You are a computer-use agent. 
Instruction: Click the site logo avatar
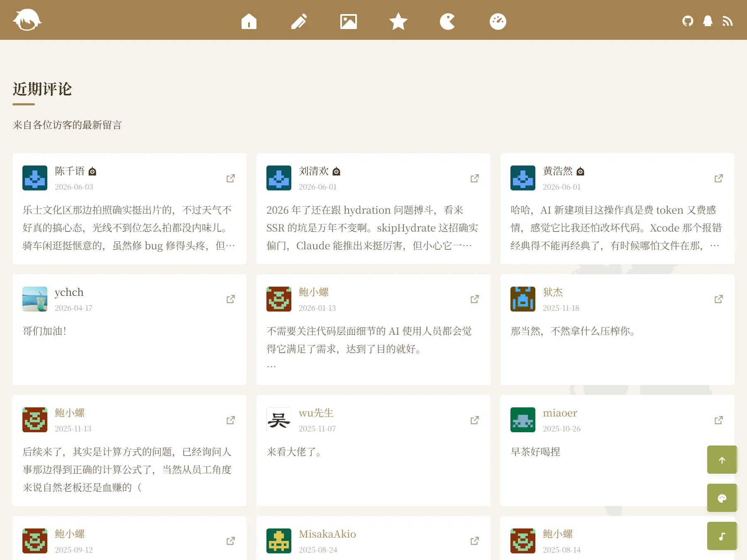pyautogui.click(x=27, y=20)
